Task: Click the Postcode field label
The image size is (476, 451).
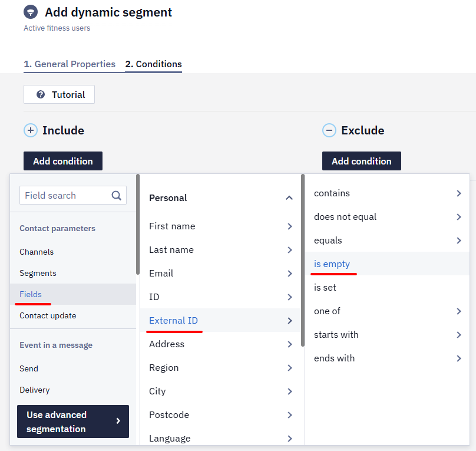Action: (x=169, y=415)
